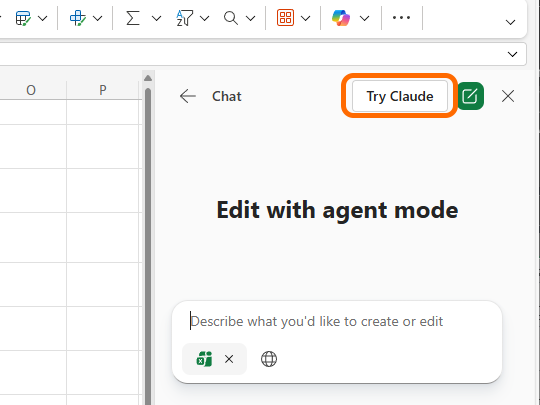This screenshot has height=405, width=540.
Task: Click the Copilot icon in the ribbon
Action: 341,18
